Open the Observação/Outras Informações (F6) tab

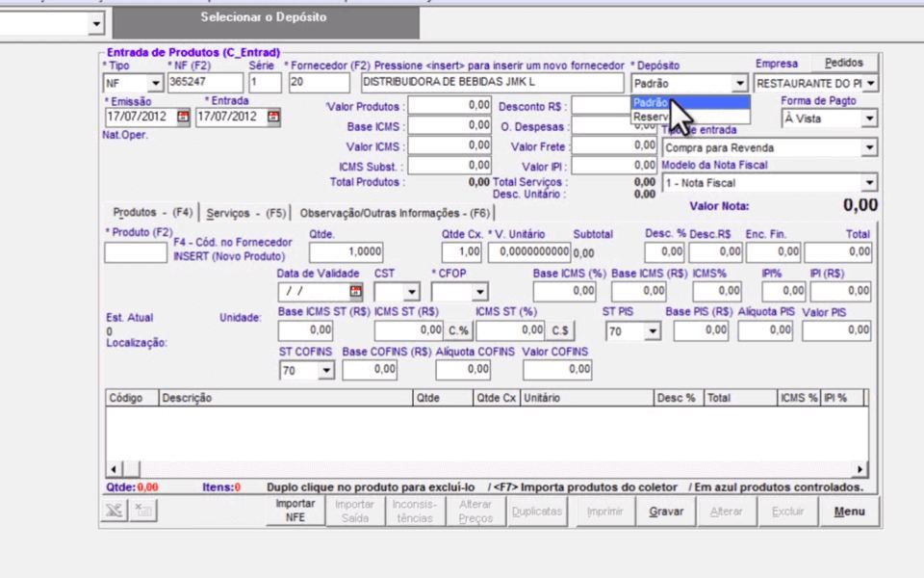(x=395, y=213)
